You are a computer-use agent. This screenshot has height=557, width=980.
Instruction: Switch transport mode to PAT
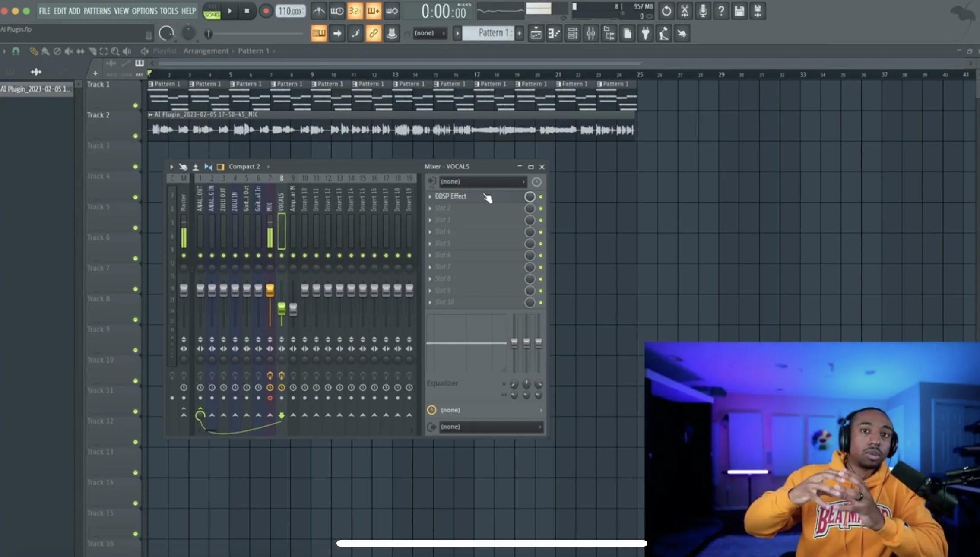(212, 6)
